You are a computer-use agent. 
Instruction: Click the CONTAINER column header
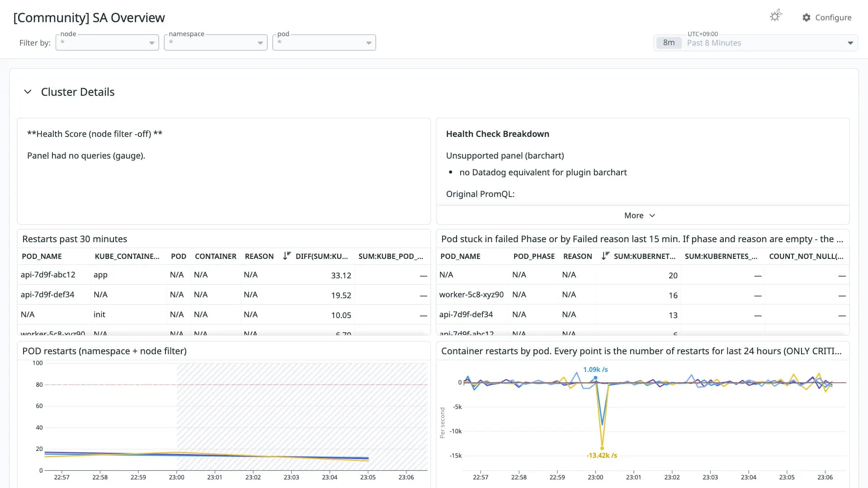[216, 256]
